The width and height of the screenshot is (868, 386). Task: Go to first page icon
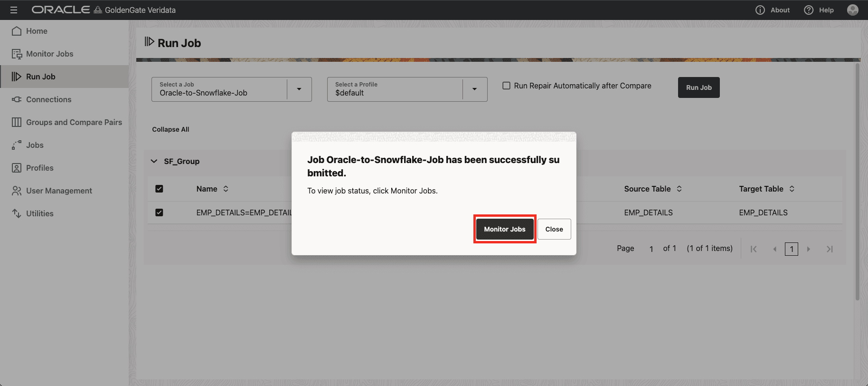(x=754, y=249)
